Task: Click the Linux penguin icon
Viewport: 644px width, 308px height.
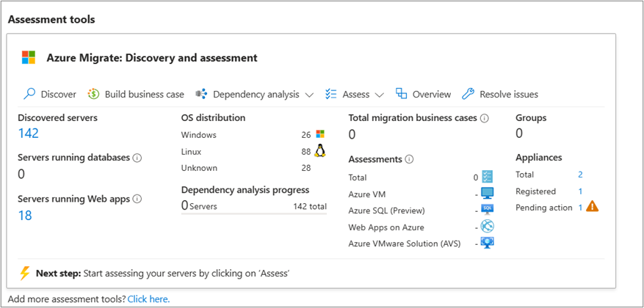Action: pos(319,151)
